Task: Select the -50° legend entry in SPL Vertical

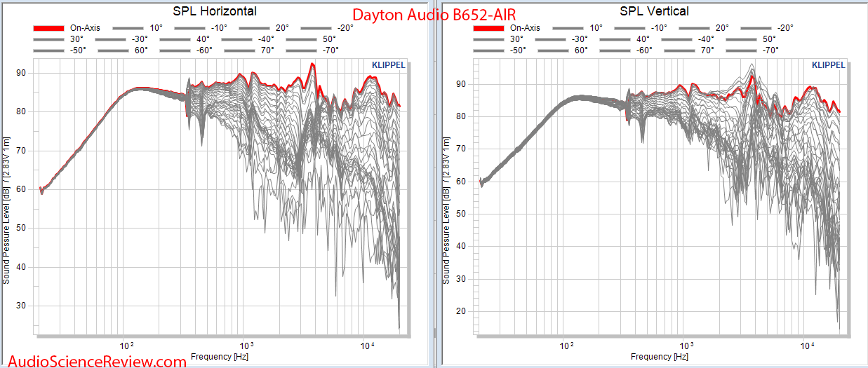Action: pyautogui.click(x=499, y=50)
